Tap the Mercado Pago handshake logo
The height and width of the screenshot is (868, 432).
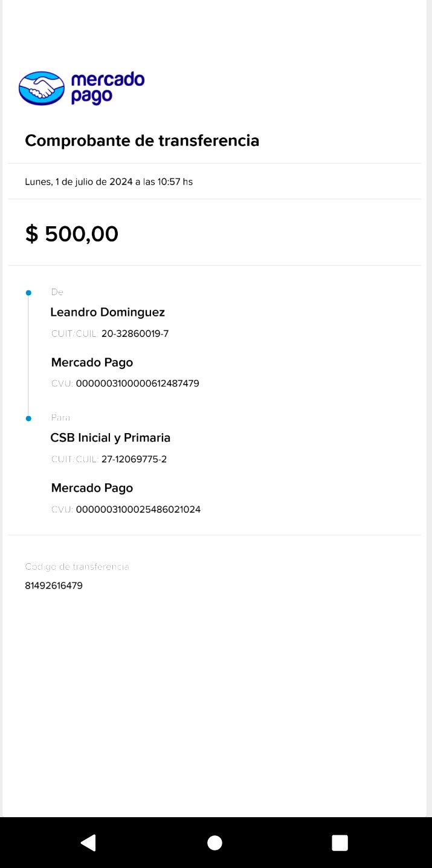[42, 88]
